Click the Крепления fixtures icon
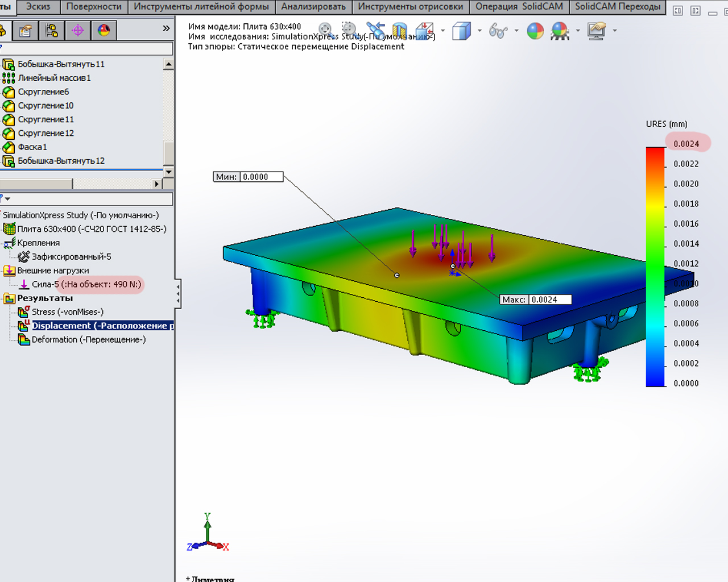The height and width of the screenshot is (582, 728). pos(9,243)
